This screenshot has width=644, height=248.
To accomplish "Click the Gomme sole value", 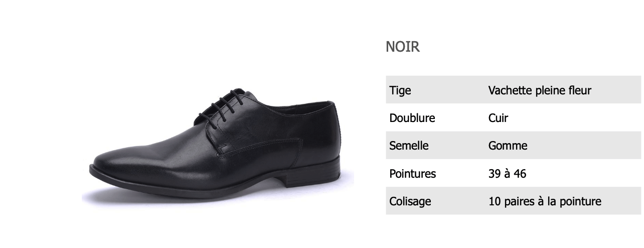I will 508,146.
